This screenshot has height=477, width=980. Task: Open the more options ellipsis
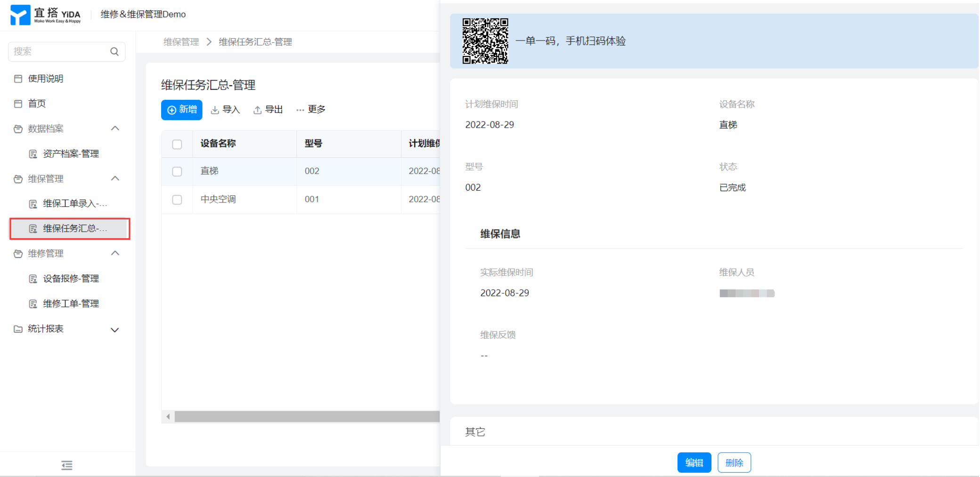[300, 110]
